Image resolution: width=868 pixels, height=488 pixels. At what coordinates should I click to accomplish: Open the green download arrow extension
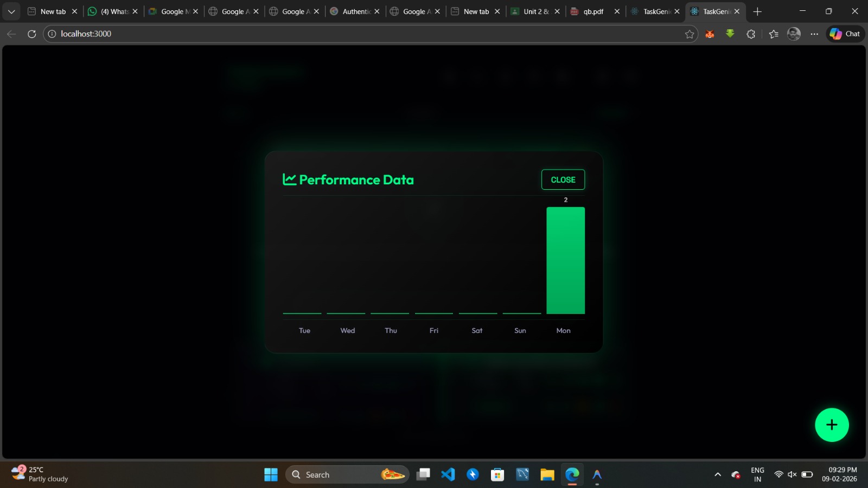pyautogui.click(x=730, y=34)
